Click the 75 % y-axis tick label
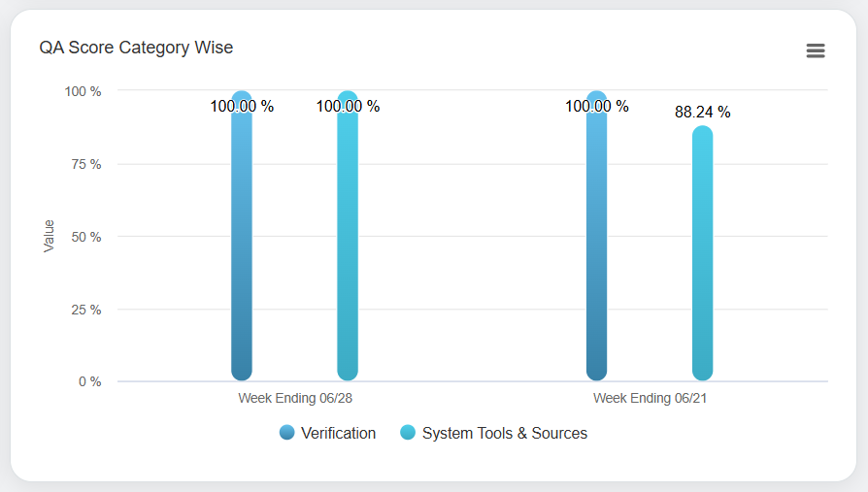 coord(85,164)
